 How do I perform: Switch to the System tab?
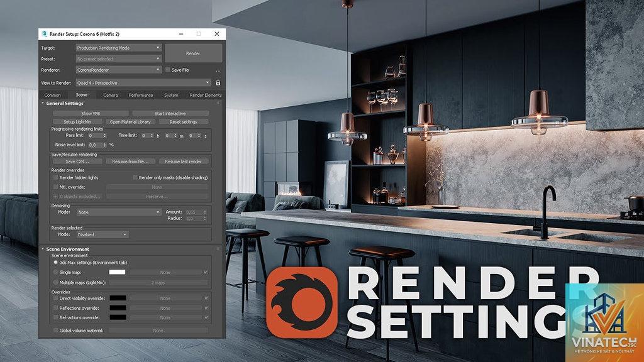coord(171,96)
